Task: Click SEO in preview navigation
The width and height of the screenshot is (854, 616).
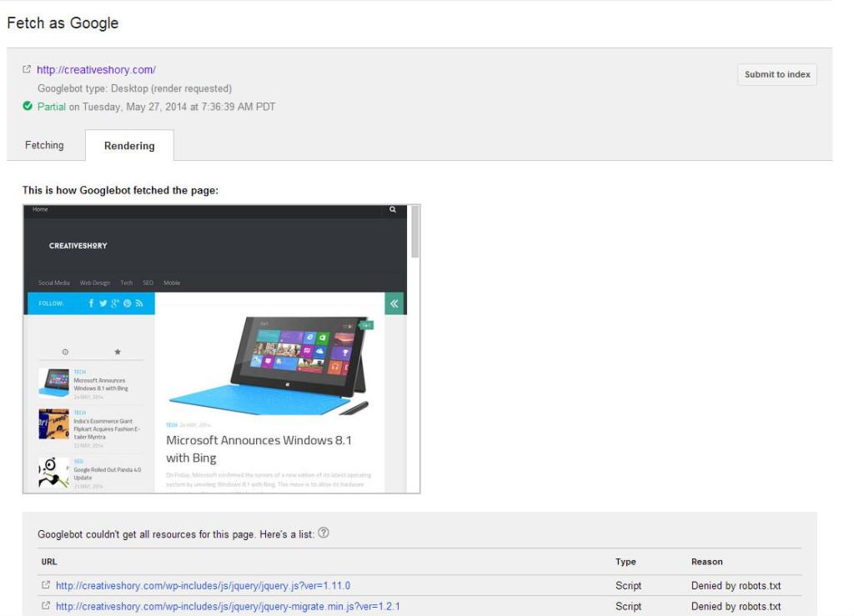Action: (148, 283)
